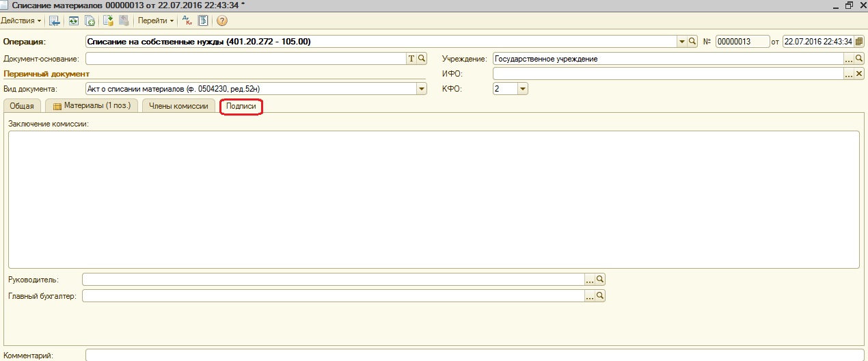Click the Учреждение ellipsis select button
Screen dimensions: 868x361
(x=850, y=59)
